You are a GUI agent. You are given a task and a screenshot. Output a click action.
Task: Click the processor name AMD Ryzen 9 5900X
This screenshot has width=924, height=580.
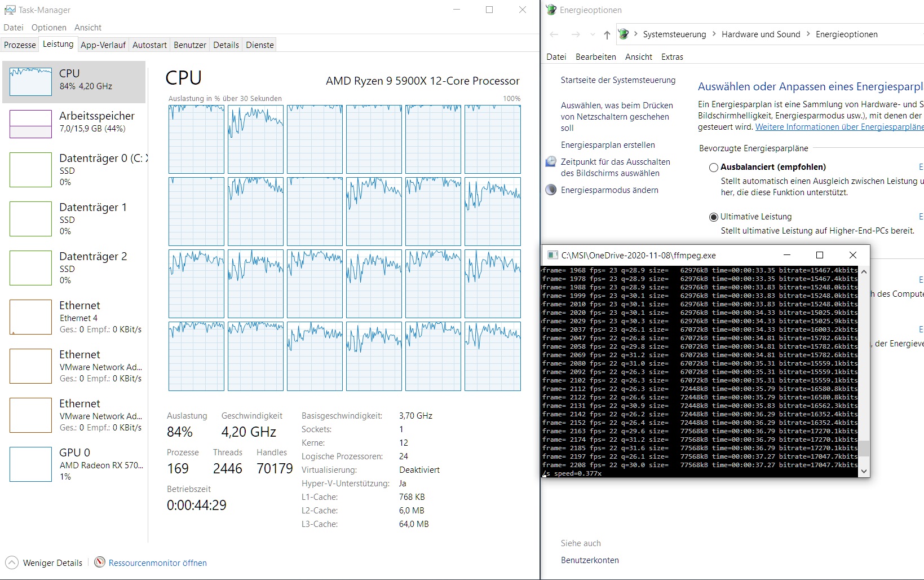click(x=423, y=81)
